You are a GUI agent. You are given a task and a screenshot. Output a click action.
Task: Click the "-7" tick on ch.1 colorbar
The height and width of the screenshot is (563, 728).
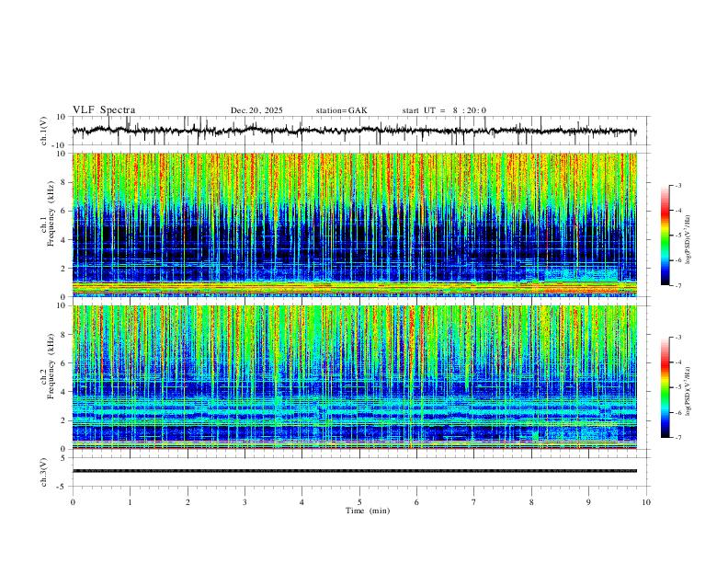pyautogui.click(x=677, y=286)
